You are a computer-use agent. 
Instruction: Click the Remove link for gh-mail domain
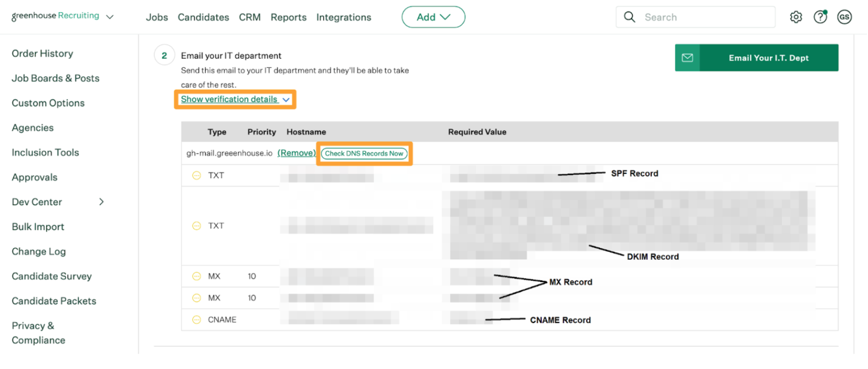pos(297,153)
